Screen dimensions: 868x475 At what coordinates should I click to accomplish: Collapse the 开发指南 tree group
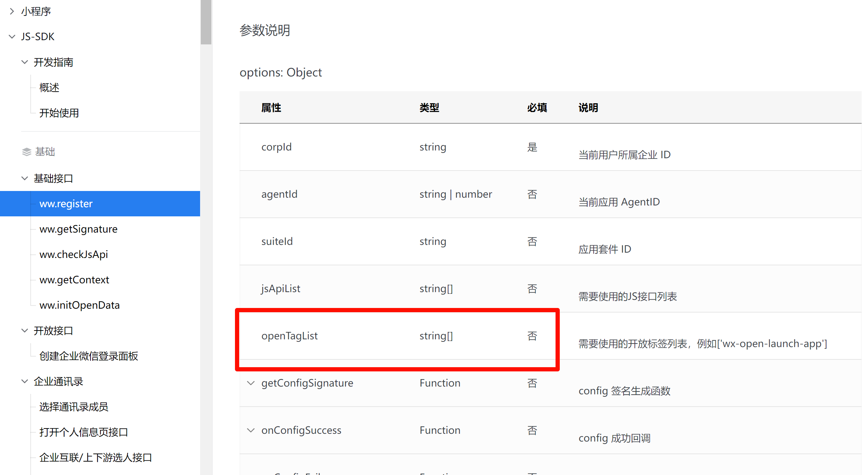(x=25, y=62)
